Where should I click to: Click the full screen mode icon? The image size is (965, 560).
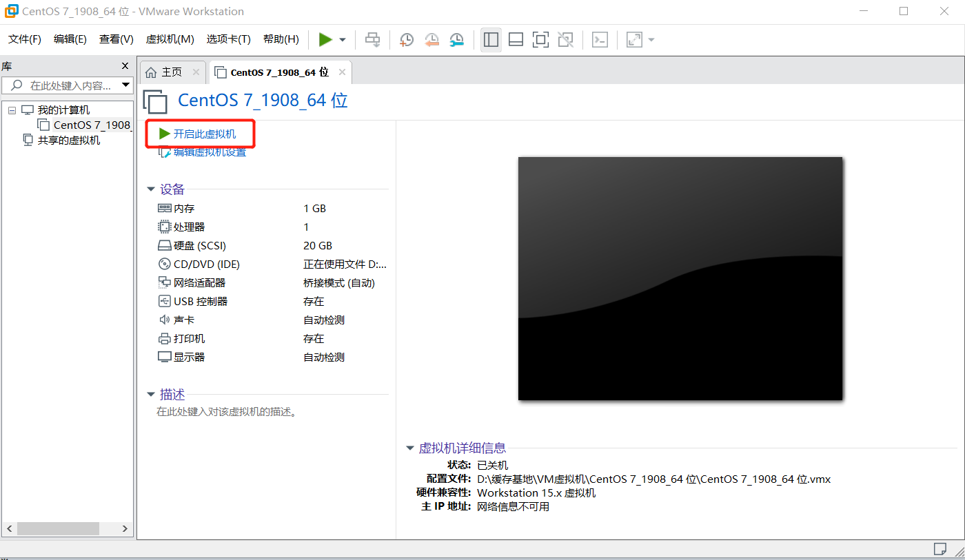(540, 40)
